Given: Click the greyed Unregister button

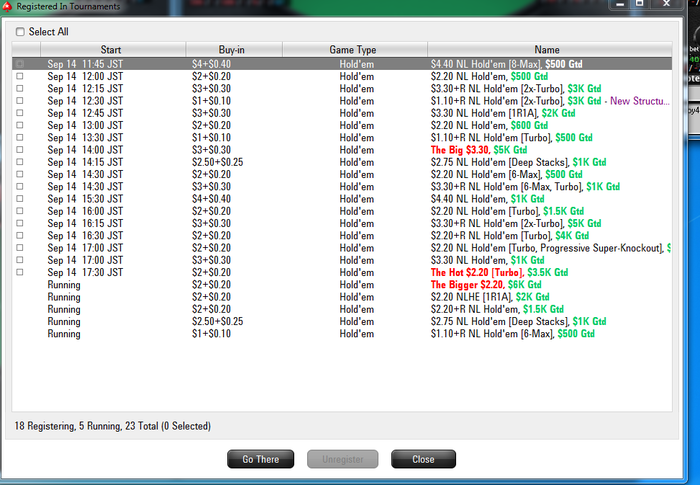Looking at the screenshot, I should (x=342, y=459).
